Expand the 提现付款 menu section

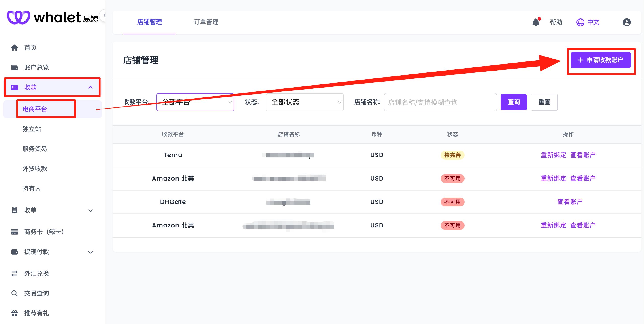point(90,252)
